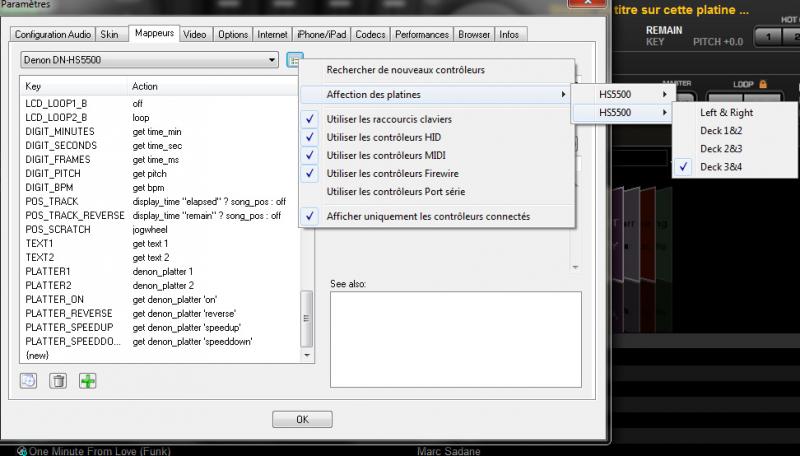Click the trash can delete-mapping icon
This screenshot has height=456, width=800.
click(x=59, y=380)
